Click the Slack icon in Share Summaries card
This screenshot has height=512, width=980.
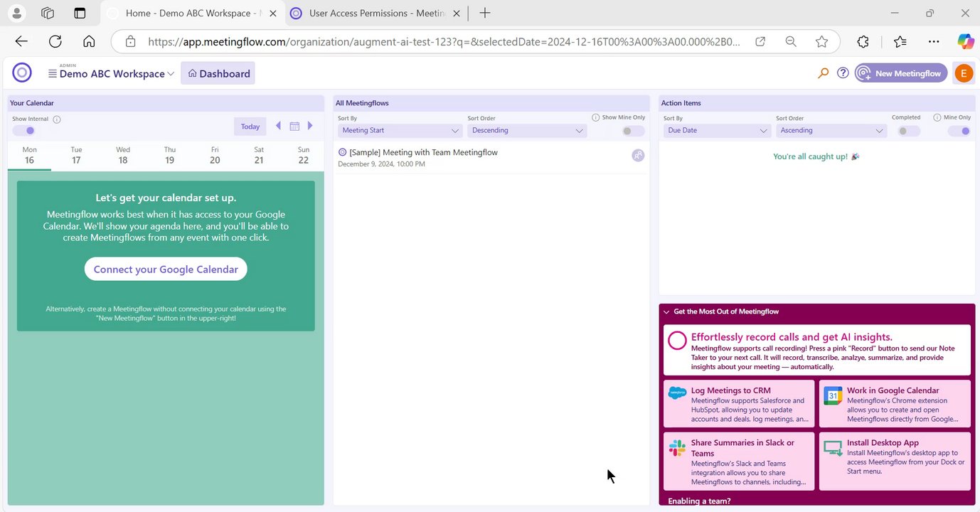click(x=677, y=448)
